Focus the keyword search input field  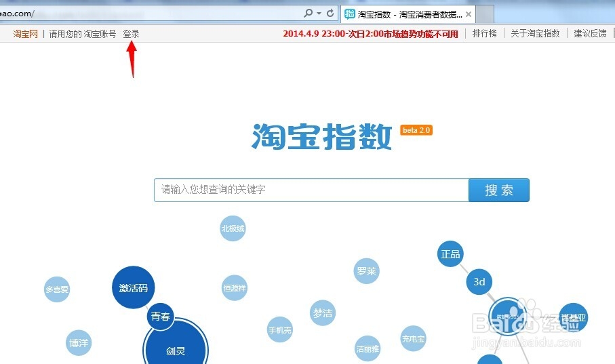311,190
